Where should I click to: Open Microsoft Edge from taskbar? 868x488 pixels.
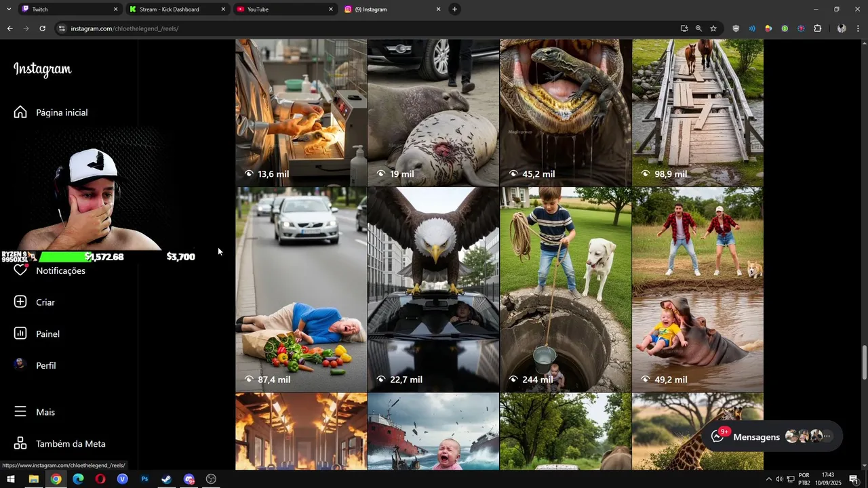78,479
